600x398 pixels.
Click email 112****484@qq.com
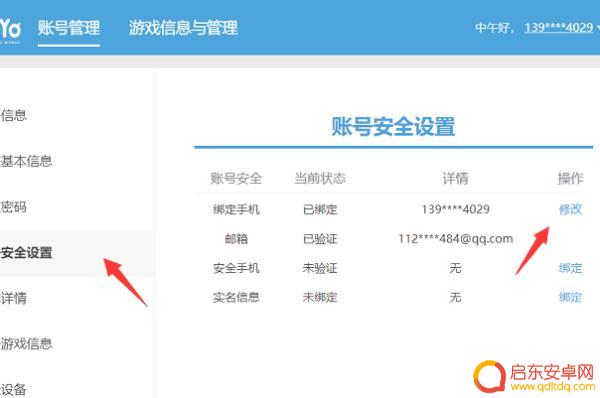455,239
